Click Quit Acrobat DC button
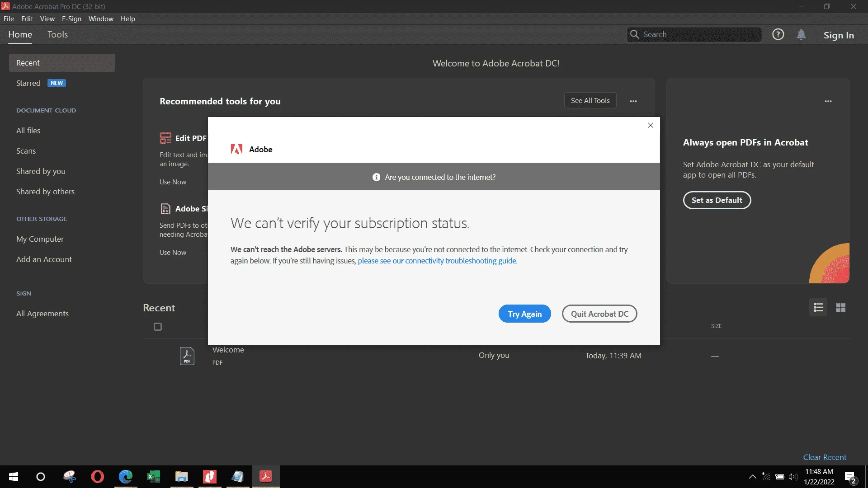The image size is (868, 488). coord(599,314)
